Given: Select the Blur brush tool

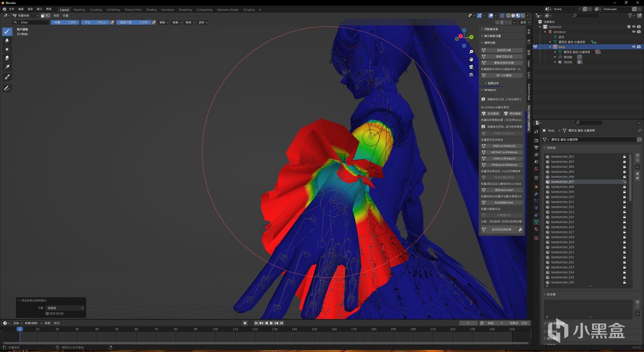Looking at the screenshot, I should pos(7,40).
